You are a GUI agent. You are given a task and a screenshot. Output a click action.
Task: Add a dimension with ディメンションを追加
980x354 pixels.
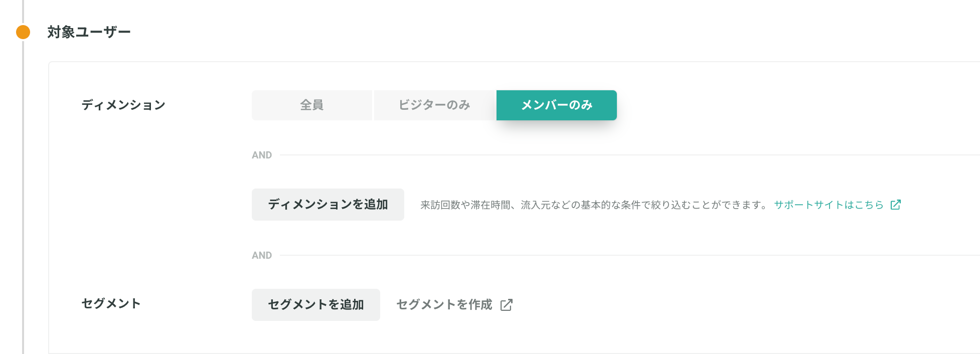(328, 205)
